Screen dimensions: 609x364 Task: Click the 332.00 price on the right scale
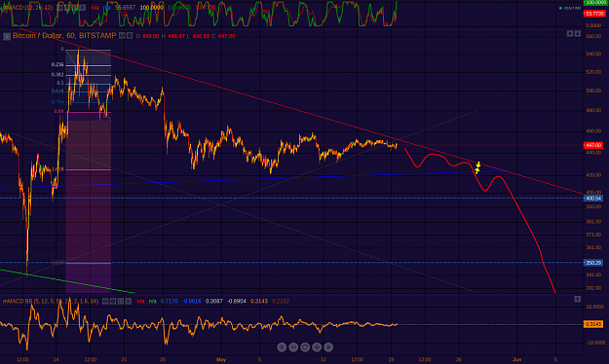[593, 288]
